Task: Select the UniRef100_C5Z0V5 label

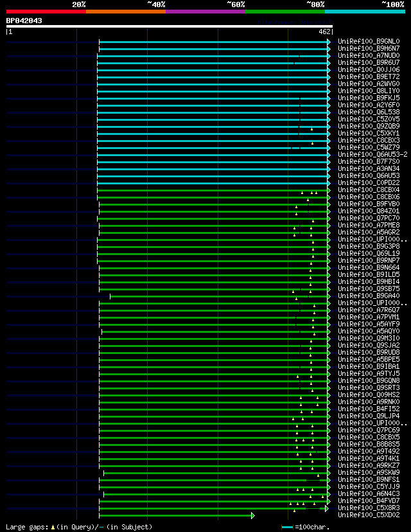Action: tap(369, 119)
